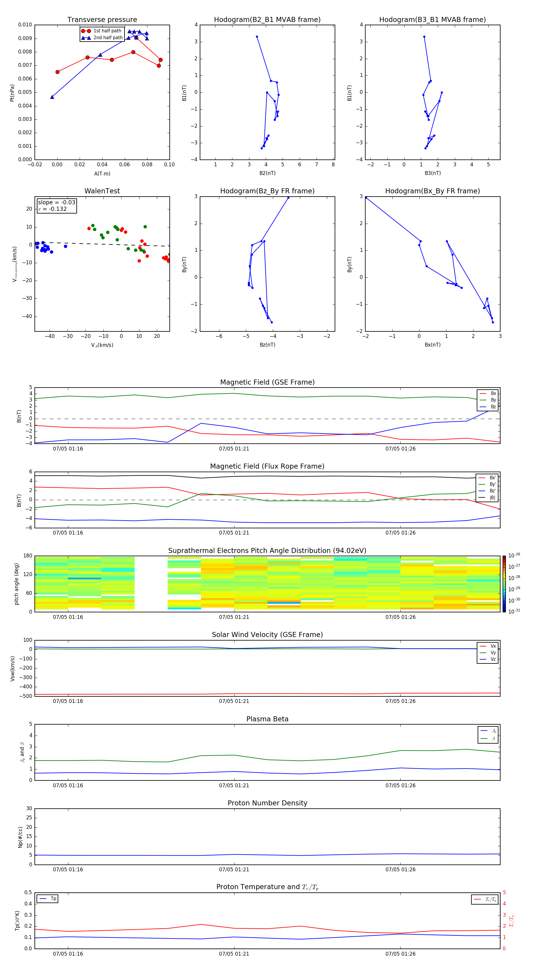Viewport: 535px width, 980px height.
Task: Click the pitch angle colorbar gradient
Action: coord(504,584)
